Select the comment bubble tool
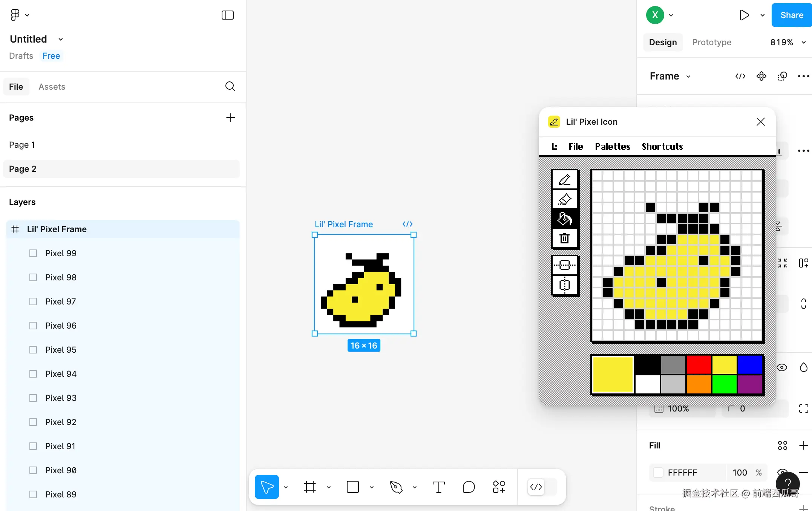This screenshot has height=511, width=812. click(x=468, y=487)
